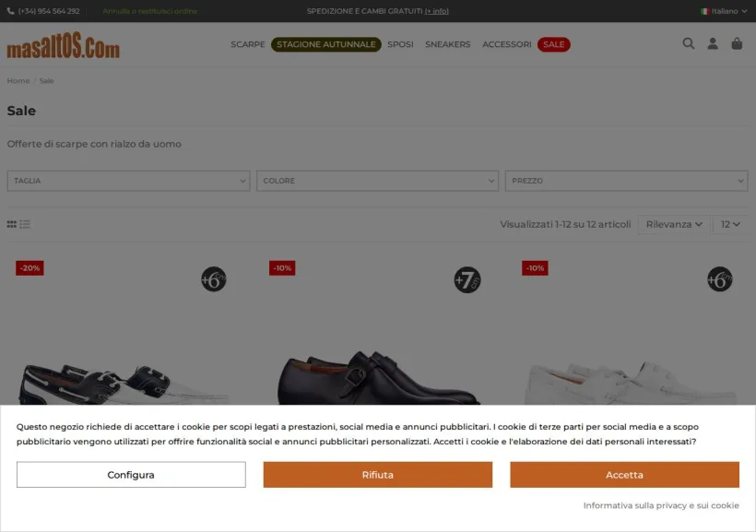Open the ACCESSORI menu
This screenshot has width=756, height=532.
point(507,44)
